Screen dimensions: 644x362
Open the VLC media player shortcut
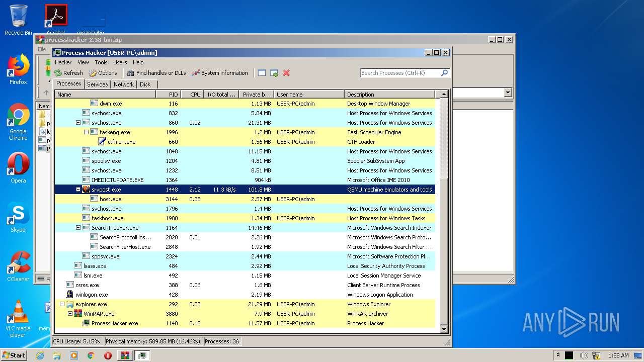point(18,319)
